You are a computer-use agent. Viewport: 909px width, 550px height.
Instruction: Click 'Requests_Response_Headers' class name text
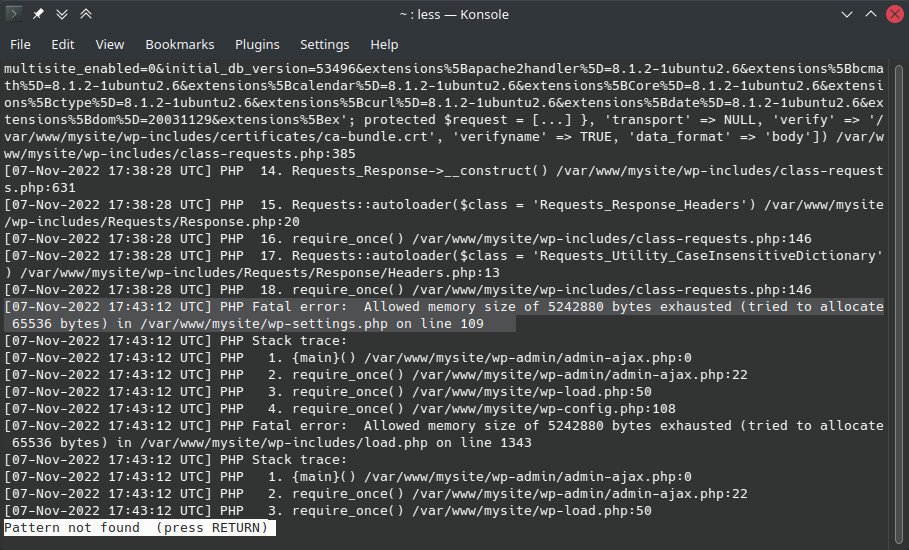(640, 205)
